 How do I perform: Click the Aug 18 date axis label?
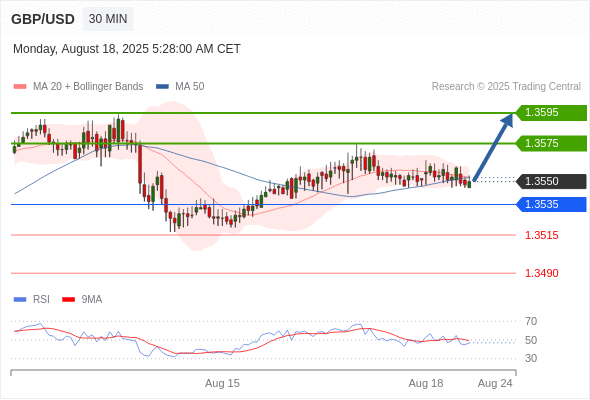[426, 383]
